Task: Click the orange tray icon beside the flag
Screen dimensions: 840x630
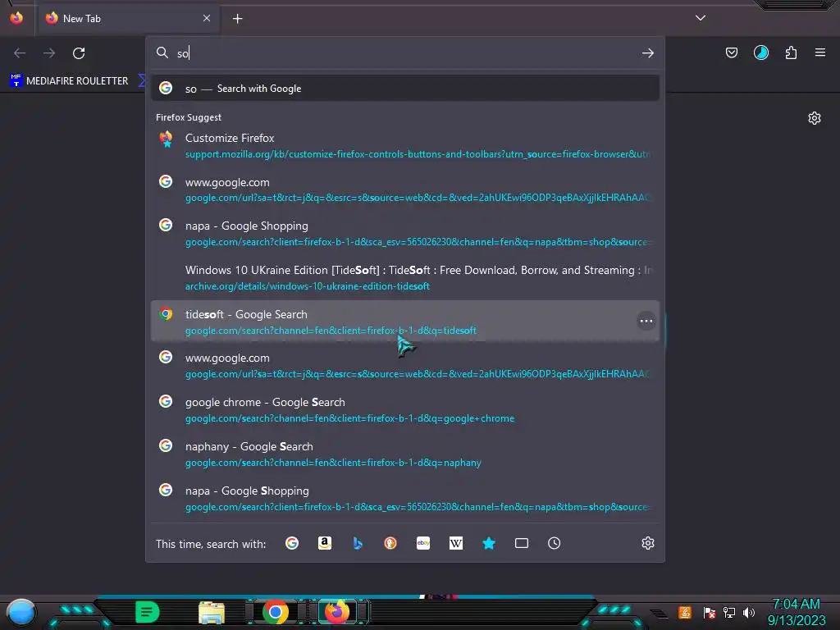Action: tap(684, 612)
